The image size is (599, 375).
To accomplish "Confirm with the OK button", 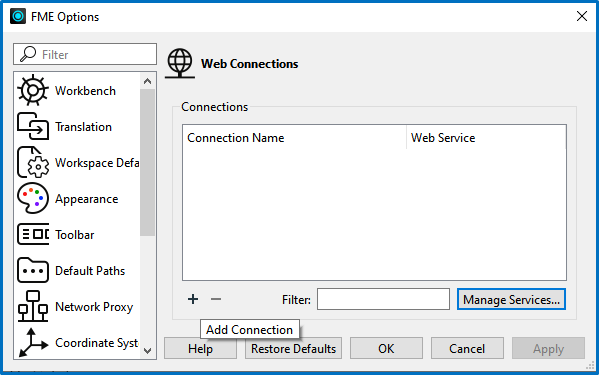I will click(x=386, y=348).
